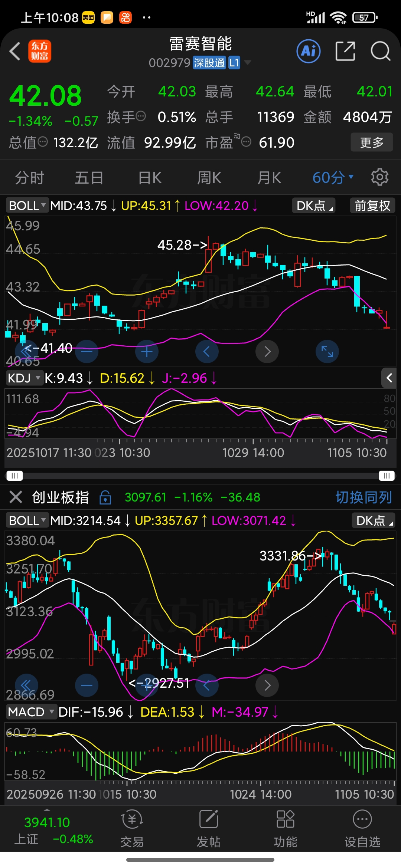401x868 pixels.
Task: Expand stock code 002979 dropdown arrow
Action: [247, 62]
